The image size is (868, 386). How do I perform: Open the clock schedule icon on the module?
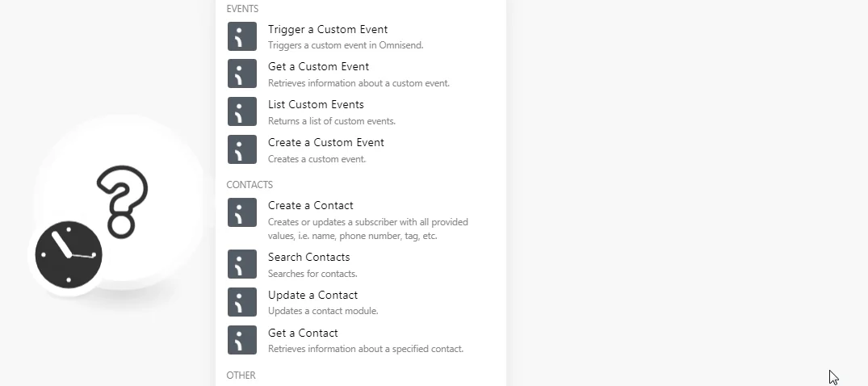pyautogui.click(x=69, y=255)
